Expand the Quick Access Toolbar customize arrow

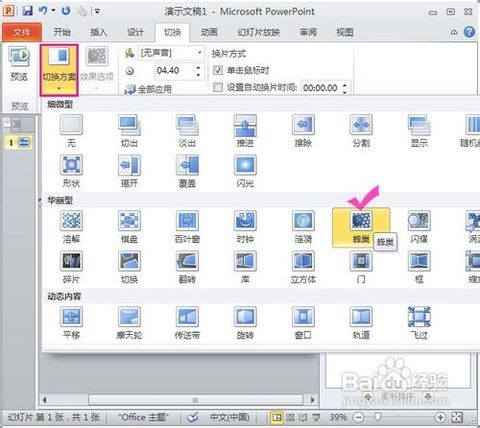[x=97, y=11]
